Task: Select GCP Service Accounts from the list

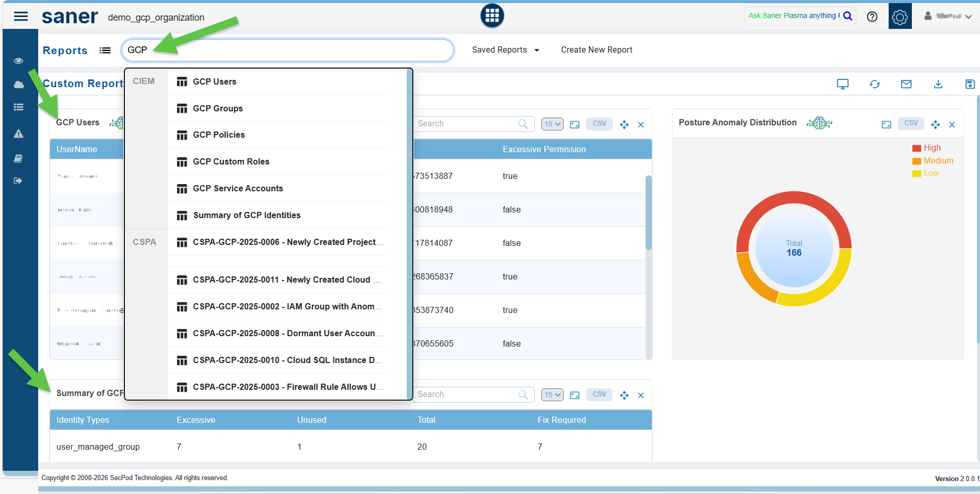Action: pyautogui.click(x=237, y=189)
